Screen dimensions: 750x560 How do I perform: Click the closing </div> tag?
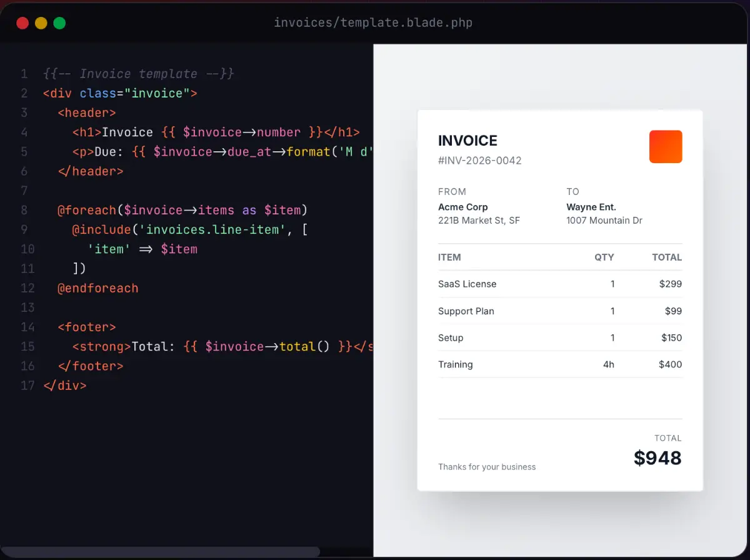point(65,385)
